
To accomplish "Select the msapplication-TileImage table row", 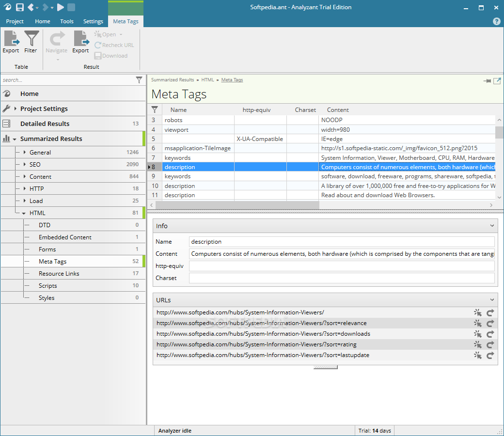I will (321, 148).
